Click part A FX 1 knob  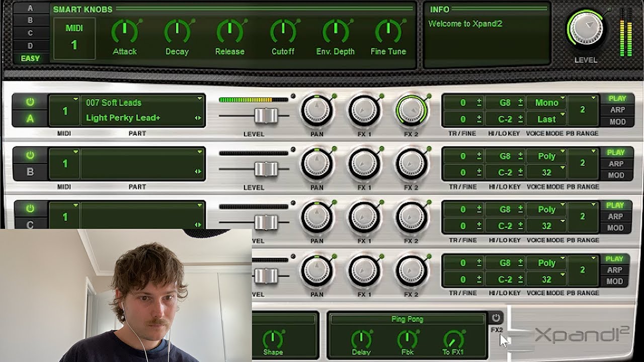click(x=364, y=111)
